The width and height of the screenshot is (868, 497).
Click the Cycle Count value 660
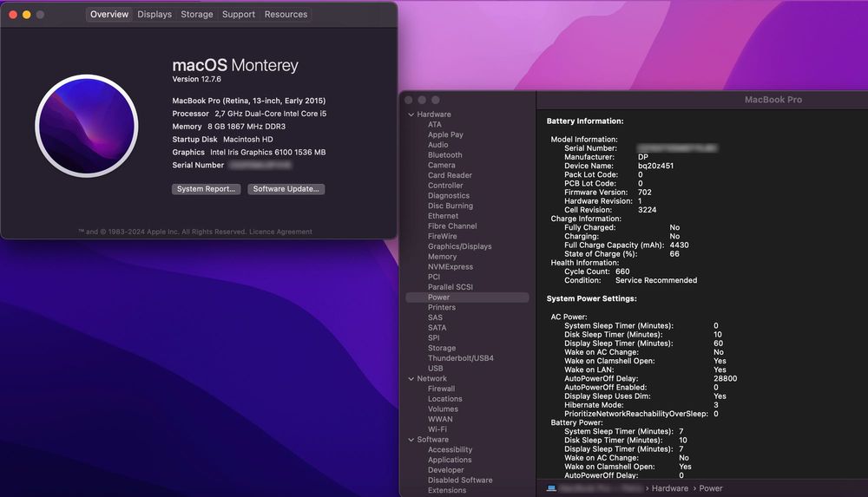[622, 271]
